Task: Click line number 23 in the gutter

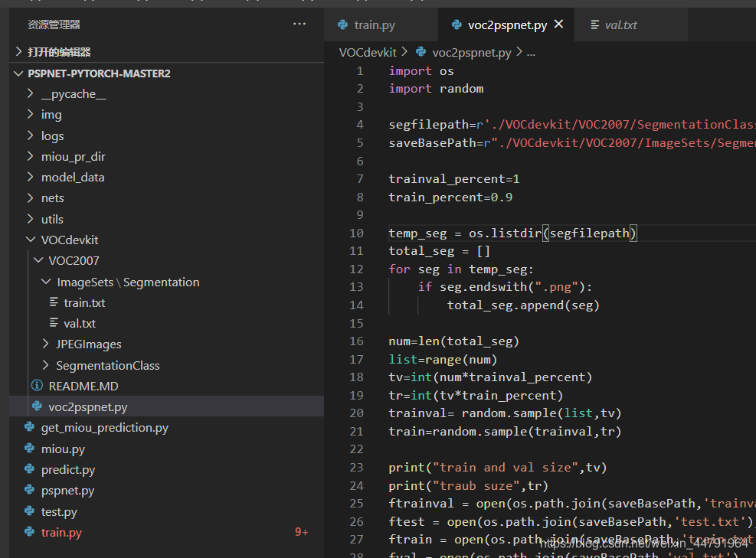Action: click(x=356, y=468)
